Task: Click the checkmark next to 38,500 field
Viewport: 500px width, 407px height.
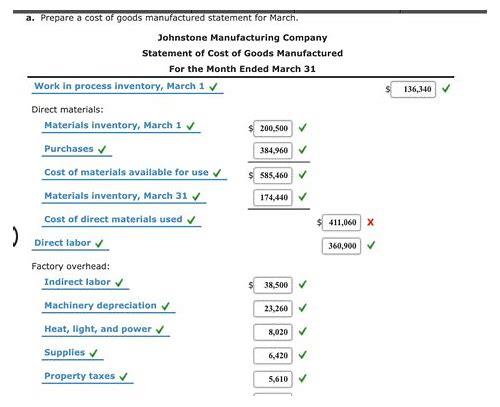Action: click(302, 284)
